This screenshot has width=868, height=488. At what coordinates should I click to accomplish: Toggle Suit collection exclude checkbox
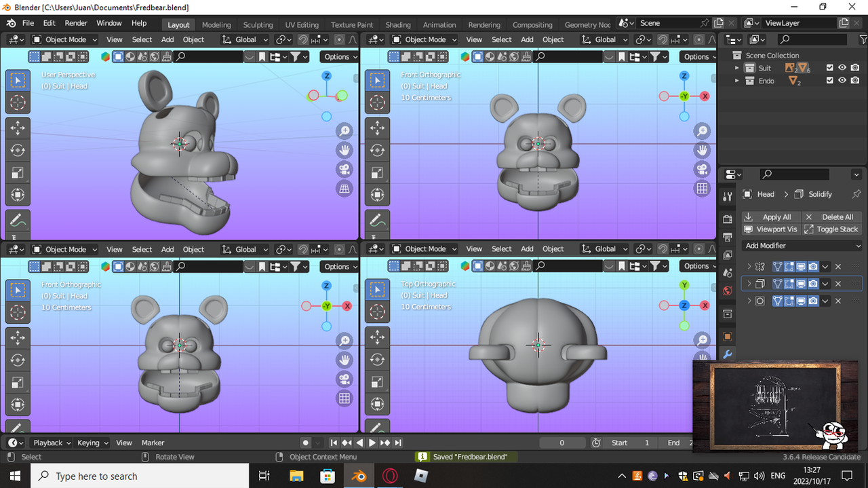pos(829,68)
